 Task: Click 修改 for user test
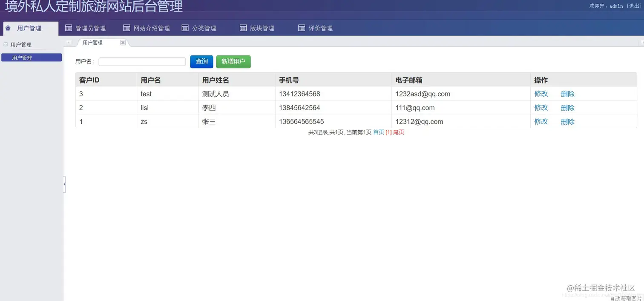(x=540, y=94)
